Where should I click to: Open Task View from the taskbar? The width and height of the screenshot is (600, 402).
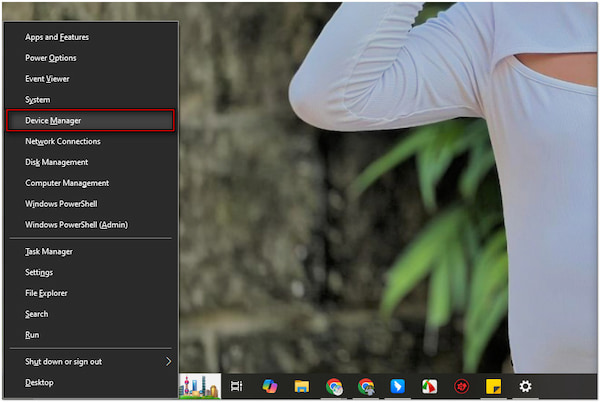click(x=237, y=386)
